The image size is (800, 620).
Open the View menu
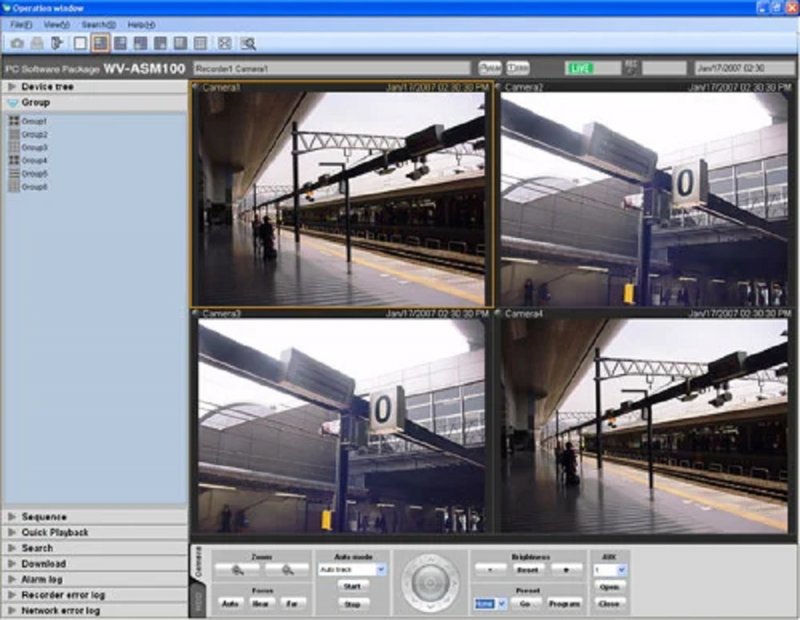click(56, 24)
